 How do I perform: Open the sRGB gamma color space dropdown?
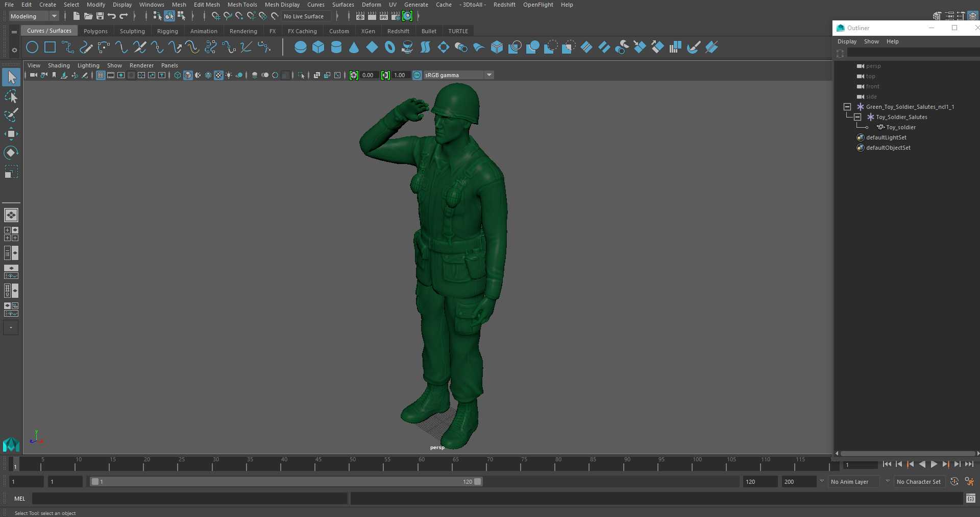[x=489, y=75]
